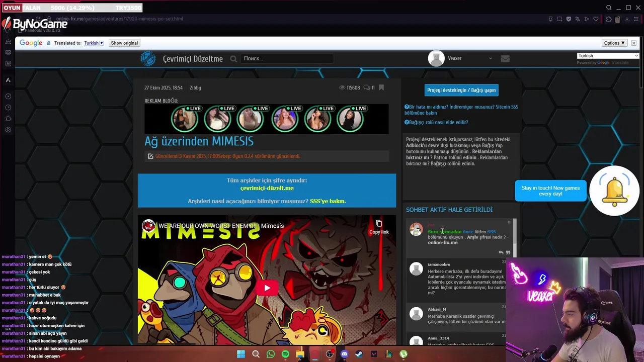Click YouTube Copy link icon
This screenshot has width=644, height=362.
pos(379,226)
